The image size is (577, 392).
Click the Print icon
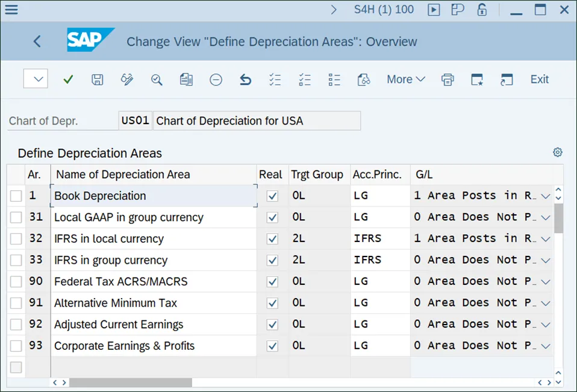click(448, 79)
